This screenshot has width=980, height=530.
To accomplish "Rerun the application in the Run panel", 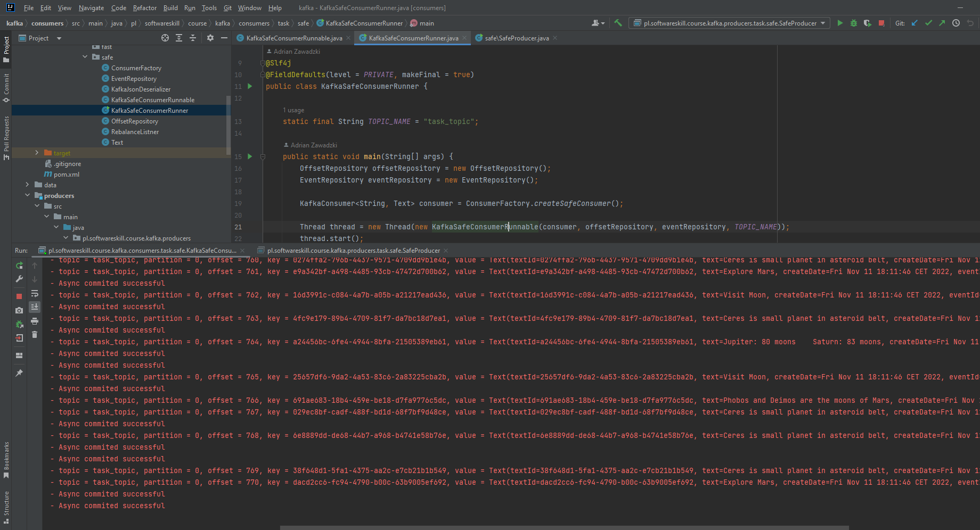I will pyautogui.click(x=19, y=267).
